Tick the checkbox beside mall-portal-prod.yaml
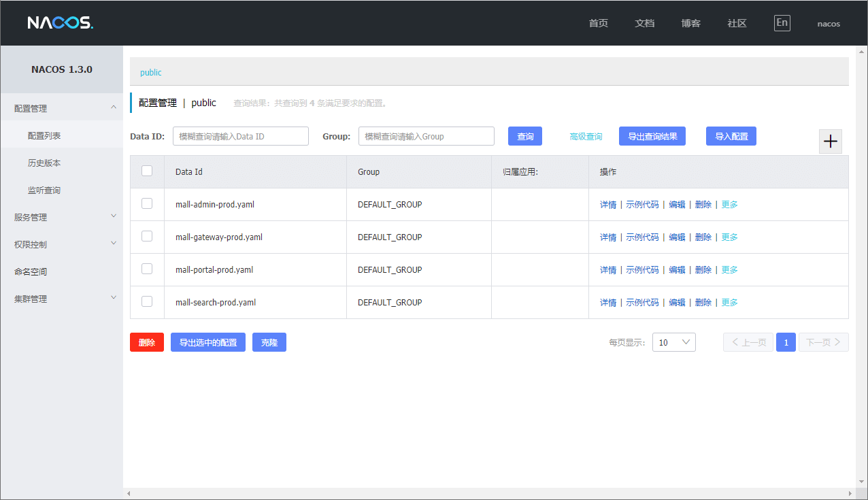The height and width of the screenshot is (500, 868). [147, 269]
